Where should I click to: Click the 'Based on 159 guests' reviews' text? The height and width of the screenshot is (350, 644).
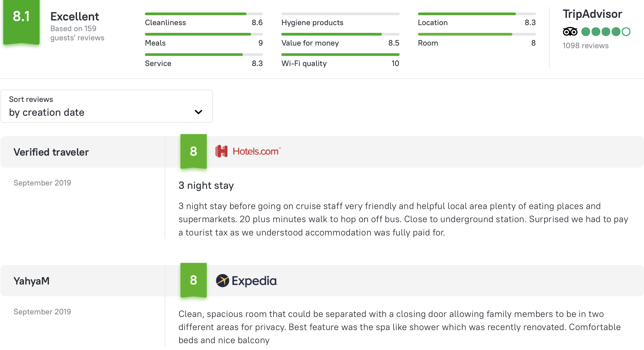pos(77,33)
